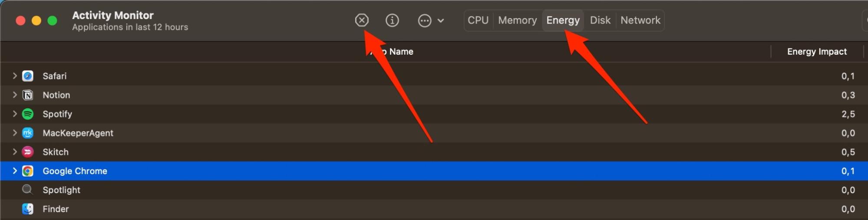Viewport: 868px width, 220px height.
Task: Sort by the Energy Impact column header
Action: [x=817, y=52]
